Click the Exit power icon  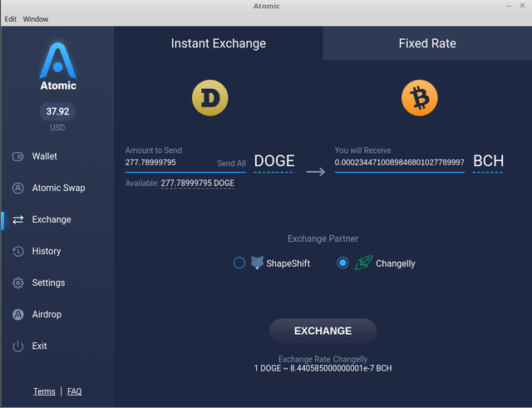tap(18, 346)
